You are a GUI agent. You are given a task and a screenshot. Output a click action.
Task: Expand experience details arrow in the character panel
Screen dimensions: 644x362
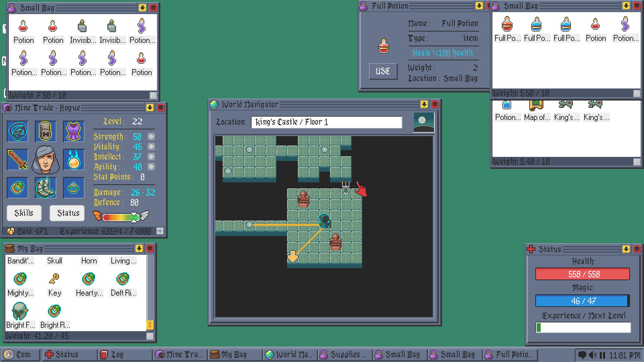(160, 231)
